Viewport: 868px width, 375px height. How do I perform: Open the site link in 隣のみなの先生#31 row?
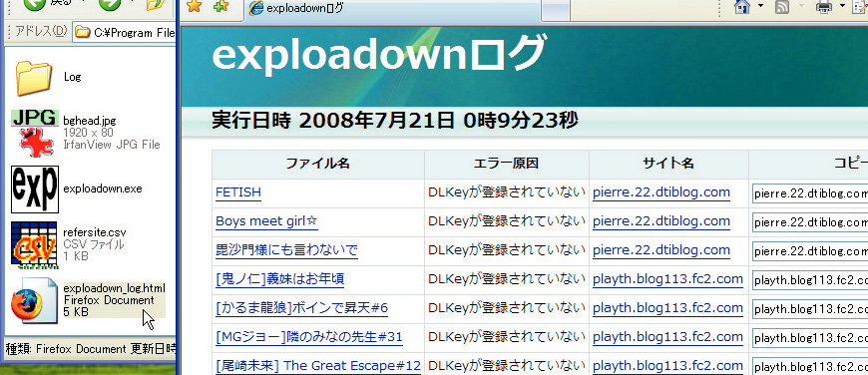click(x=667, y=337)
